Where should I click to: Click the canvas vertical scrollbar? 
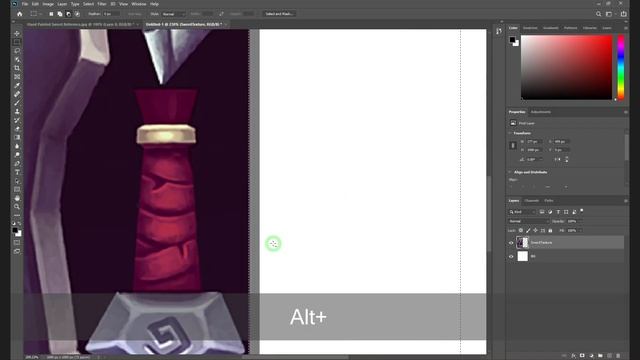[489, 214]
